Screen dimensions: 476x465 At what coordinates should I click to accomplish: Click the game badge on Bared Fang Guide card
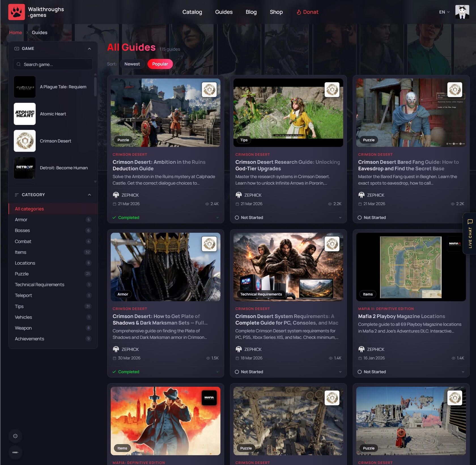pos(454,90)
